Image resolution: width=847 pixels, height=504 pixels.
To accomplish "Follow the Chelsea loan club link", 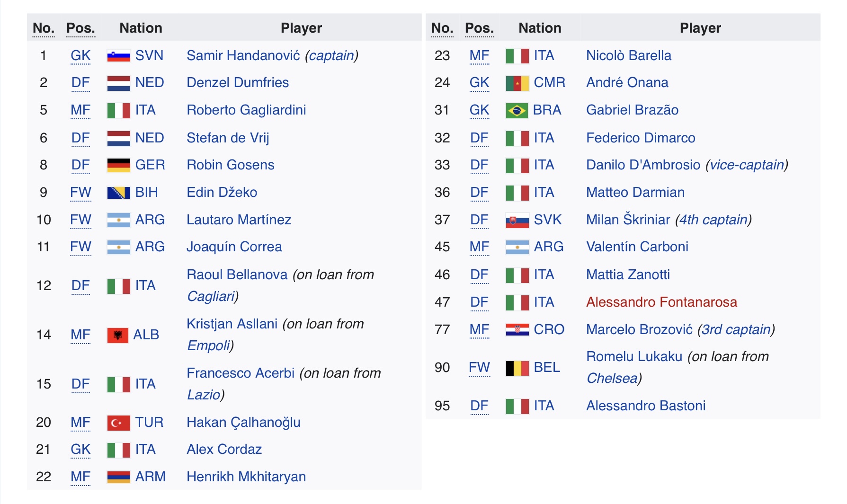I will [x=612, y=379].
